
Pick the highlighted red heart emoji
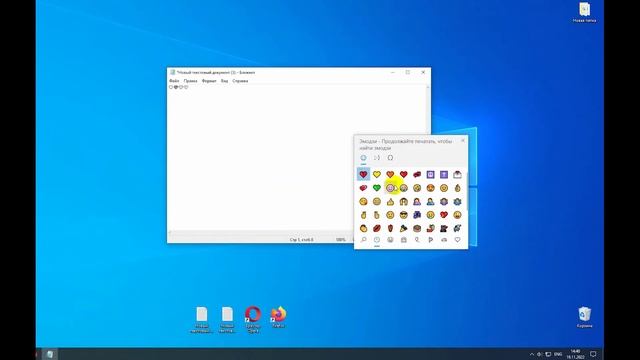363,175
